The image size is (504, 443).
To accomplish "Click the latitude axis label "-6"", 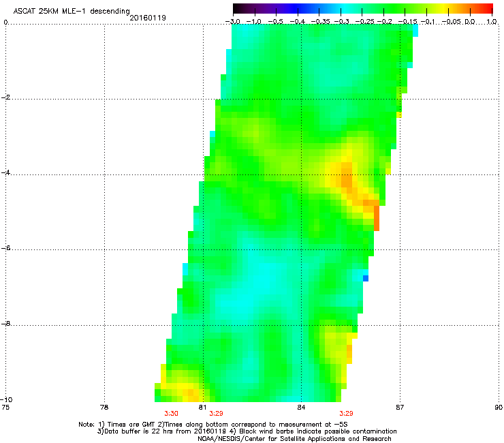I will pos(5,247).
